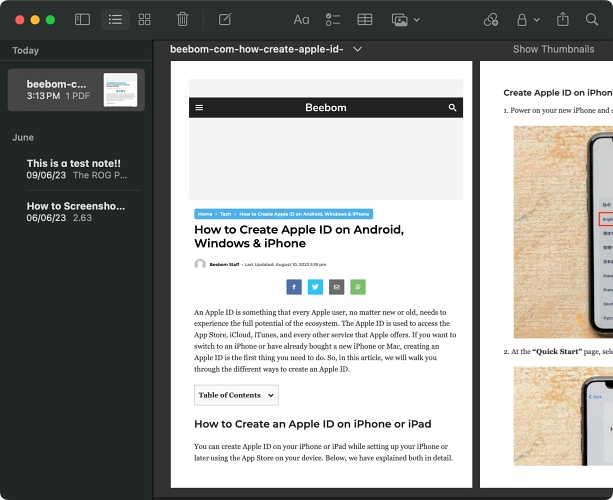The height and width of the screenshot is (500, 613).
Task: Click Show Thumbnails
Action: pos(554,49)
